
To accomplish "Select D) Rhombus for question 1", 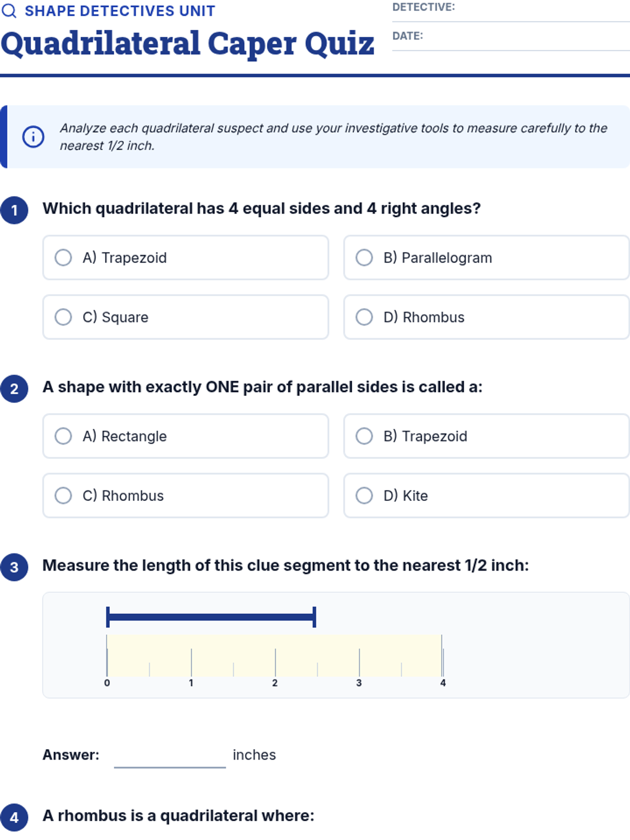I will tap(364, 317).
